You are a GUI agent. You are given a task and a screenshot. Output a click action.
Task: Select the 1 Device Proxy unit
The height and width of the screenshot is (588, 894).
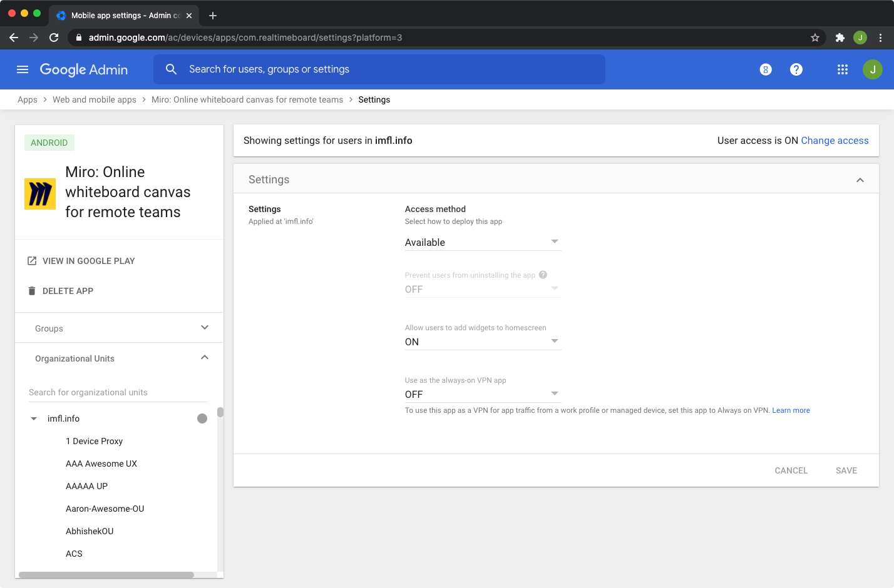94,441
